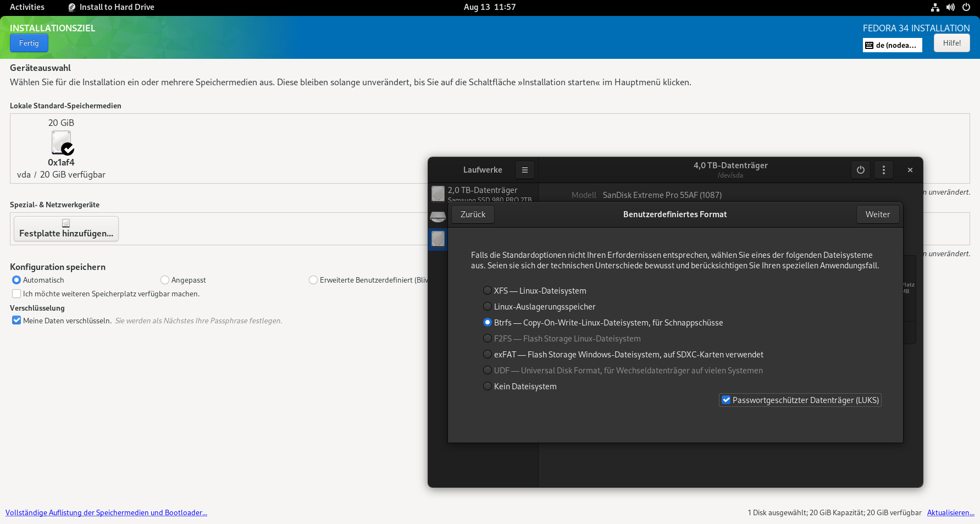Click the Fertig button
980x524 pixels.
pos(29,43)
